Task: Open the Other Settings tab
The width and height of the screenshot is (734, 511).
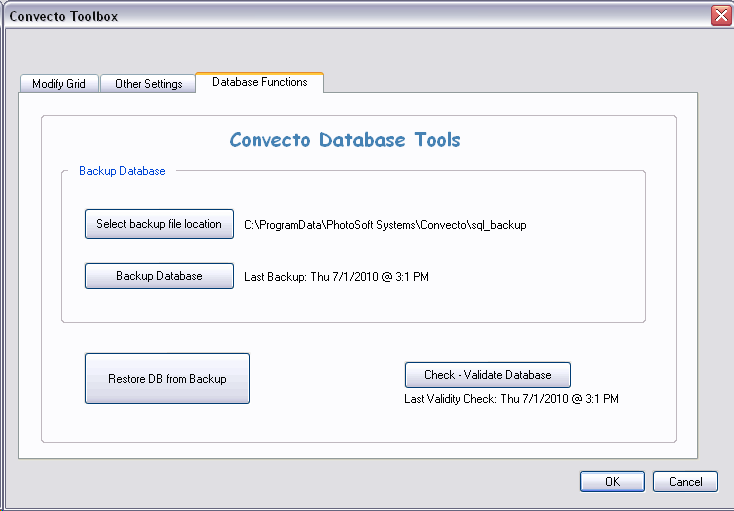Action: (148, 84)
